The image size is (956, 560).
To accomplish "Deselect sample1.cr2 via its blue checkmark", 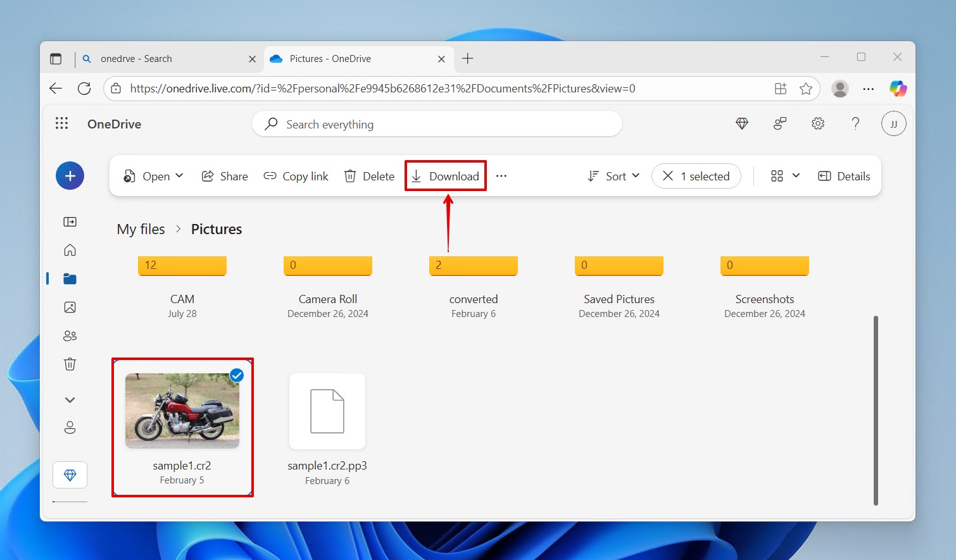I will pos(236,375).
